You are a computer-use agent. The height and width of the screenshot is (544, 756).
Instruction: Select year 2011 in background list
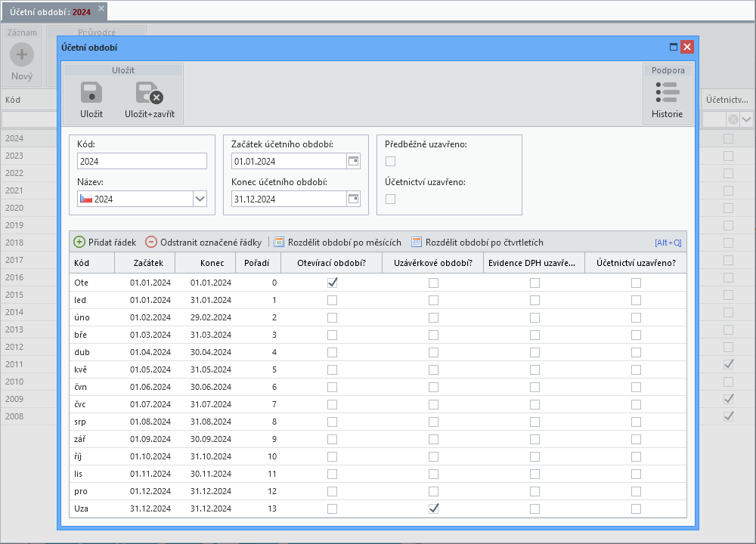[x=14, y=363]
